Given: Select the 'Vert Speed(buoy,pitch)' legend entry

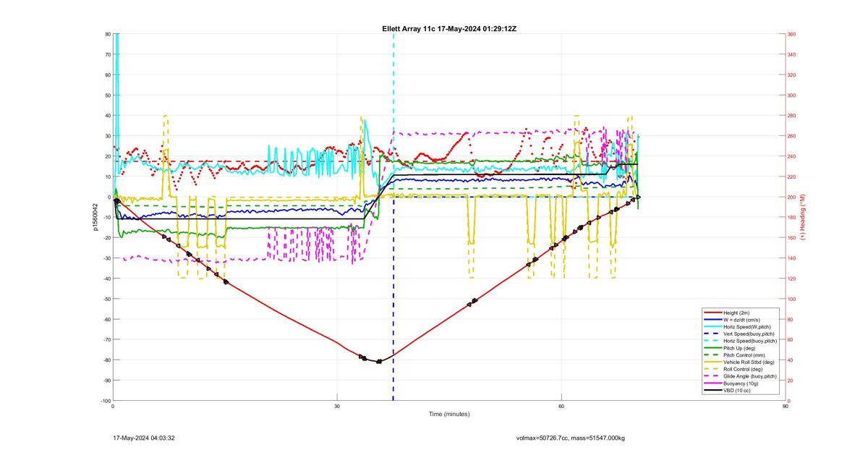Looking at the screenshot, I should 739,334.
